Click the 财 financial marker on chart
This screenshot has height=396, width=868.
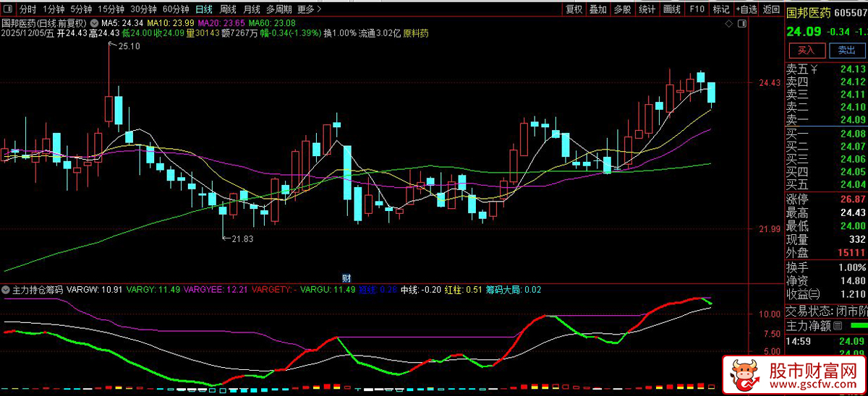[346, 277]
